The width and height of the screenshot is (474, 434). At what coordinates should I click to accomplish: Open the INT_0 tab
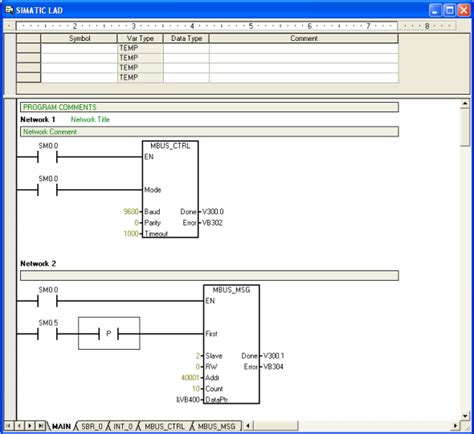click(123, 426)
